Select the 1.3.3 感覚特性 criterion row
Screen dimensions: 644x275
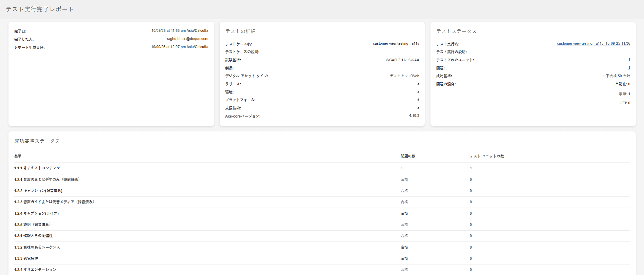click(x=26, y=258)
